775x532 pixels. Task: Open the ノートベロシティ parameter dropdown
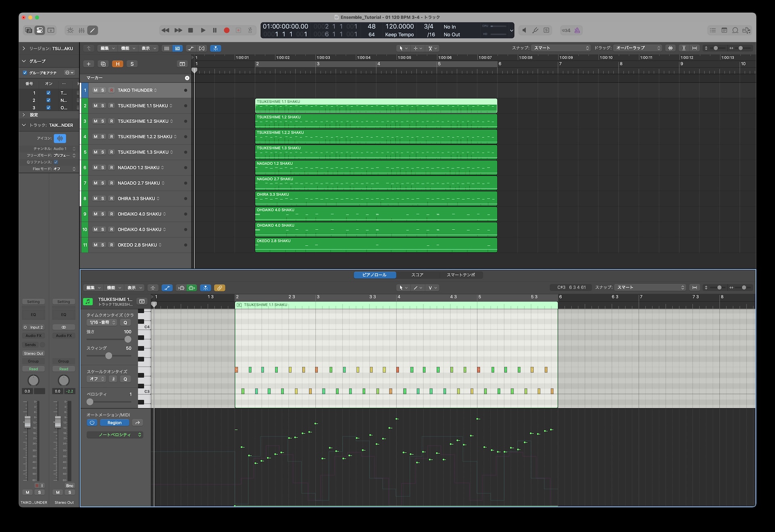(115, 435)
